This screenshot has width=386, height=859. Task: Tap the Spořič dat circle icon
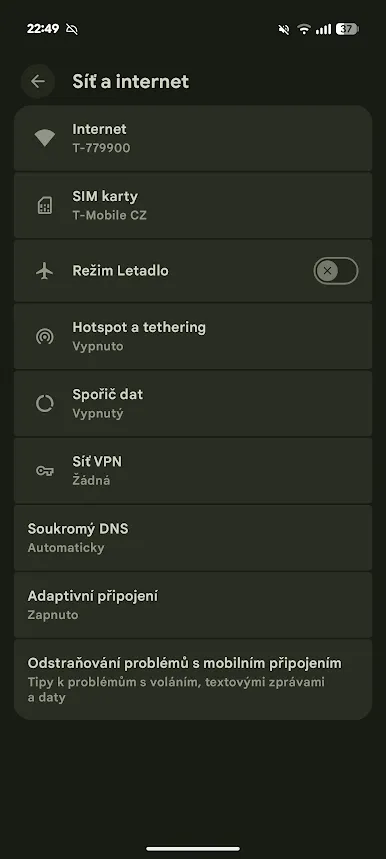pos(44,404)
